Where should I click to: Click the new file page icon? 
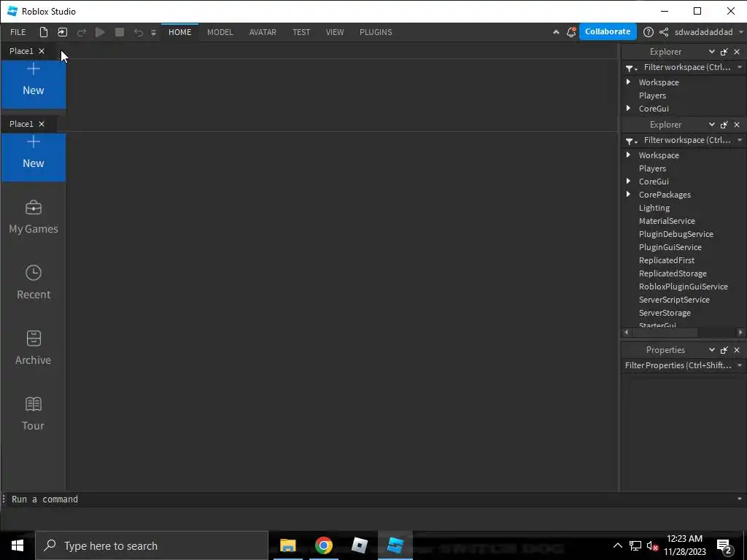coord(43,32)
